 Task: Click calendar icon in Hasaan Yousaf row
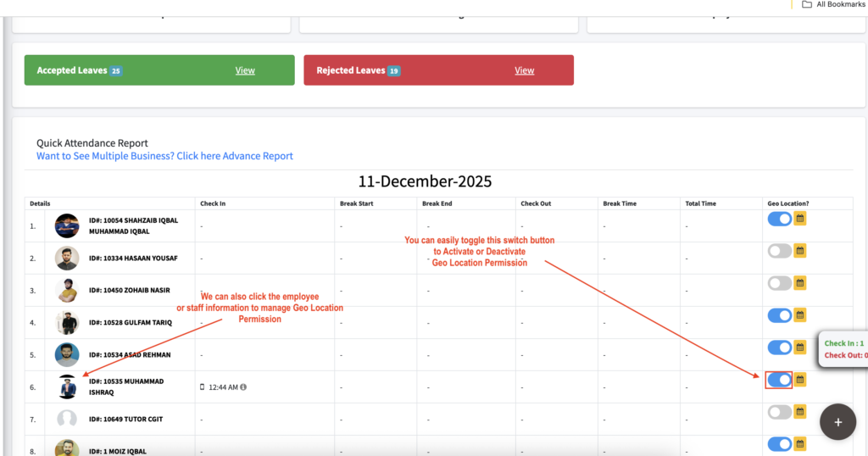[x=800, y=251]
